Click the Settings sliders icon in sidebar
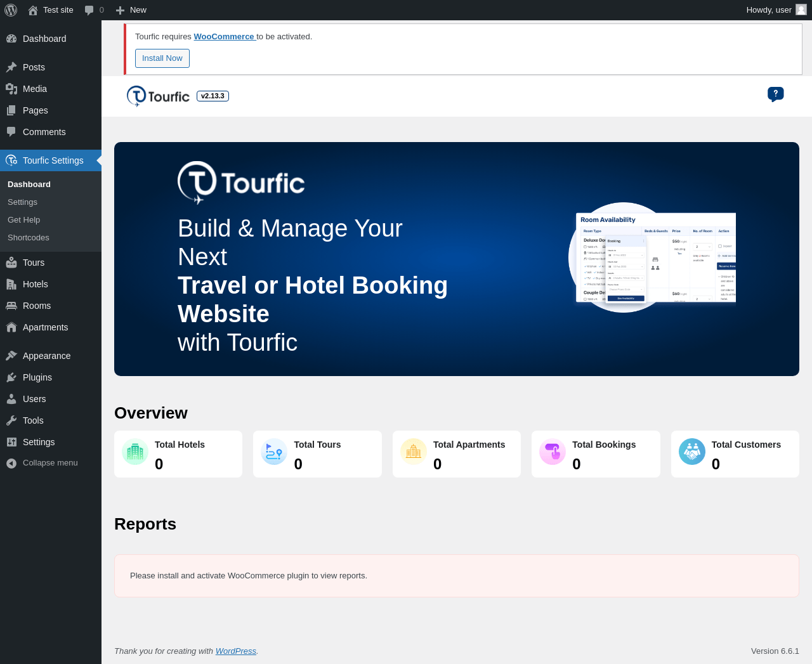Viewport: 812px width, 664px height. tap(11, 442)
